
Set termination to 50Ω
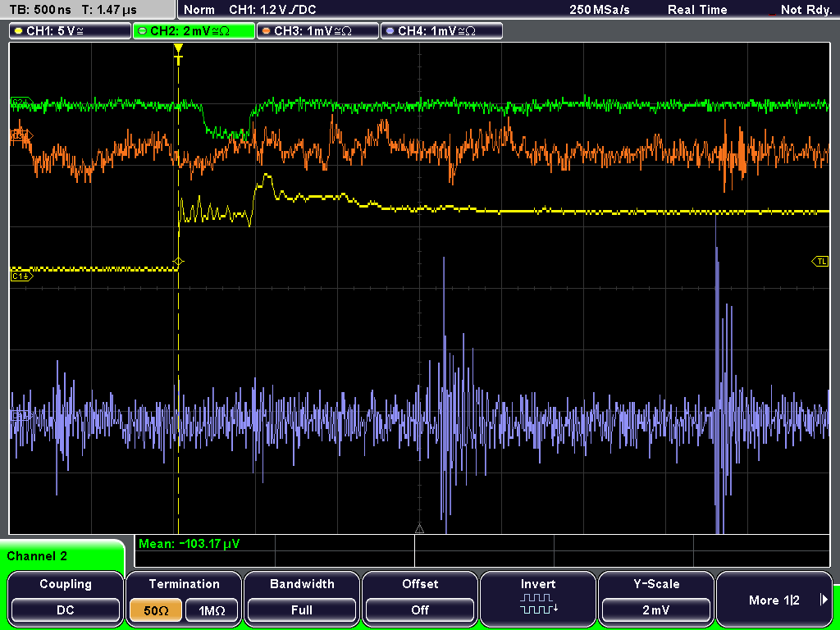(x=156, y=610)
